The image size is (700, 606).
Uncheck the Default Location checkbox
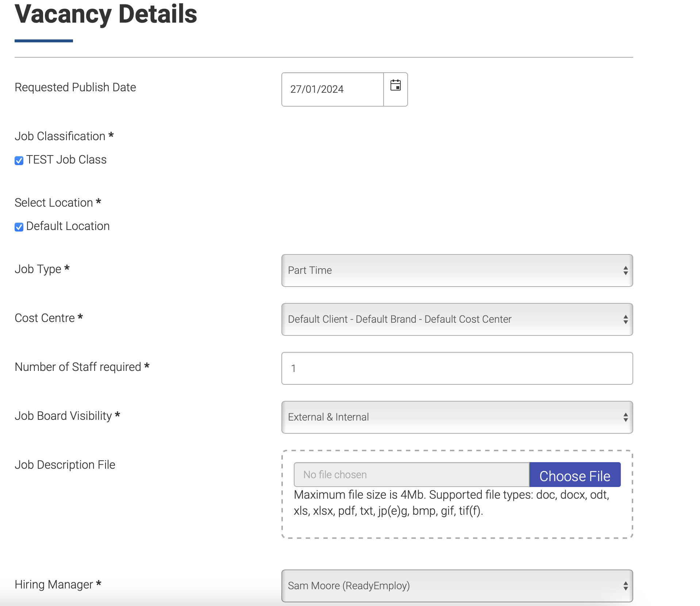tap(19, 227)
